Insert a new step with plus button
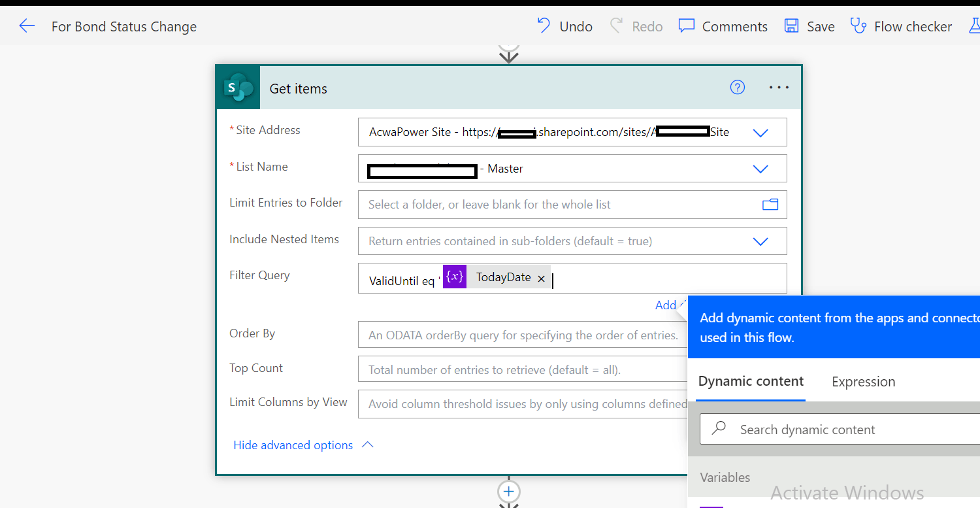Viewport: 980px width, 508px height. point(509,492)
